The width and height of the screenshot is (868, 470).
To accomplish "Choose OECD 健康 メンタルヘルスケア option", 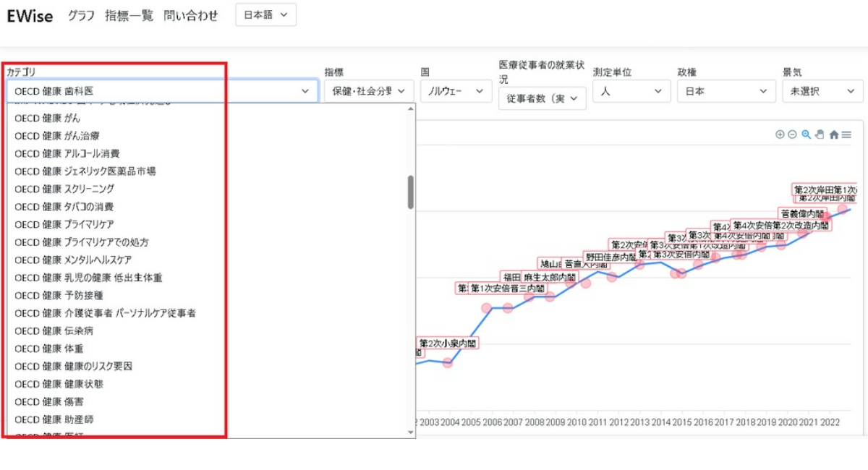I will coord(73,260).
